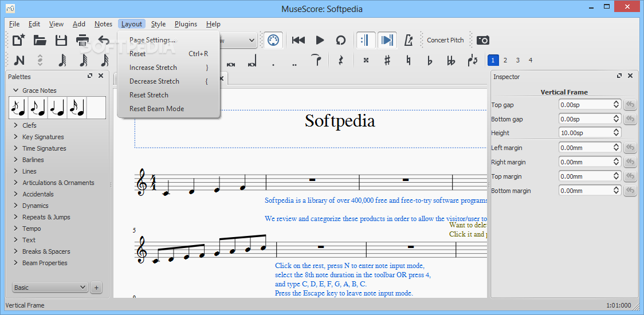
Task: Toggle MIDI input
Action: click(x=273, y=40)
